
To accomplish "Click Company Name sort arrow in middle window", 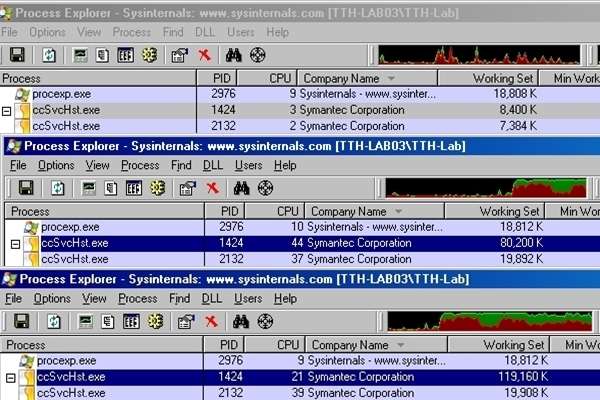I will (398, 211).
